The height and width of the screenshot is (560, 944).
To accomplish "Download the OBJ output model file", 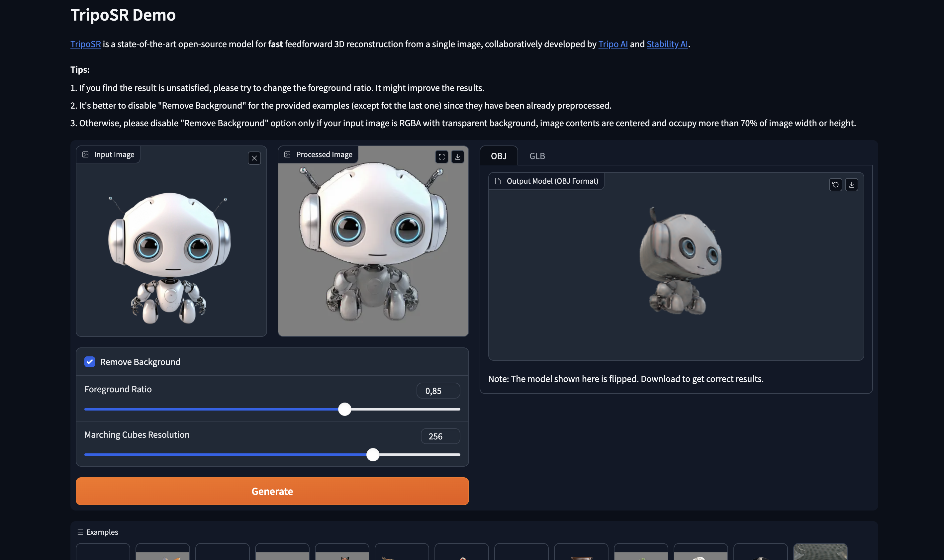I will tap(852, 185).
